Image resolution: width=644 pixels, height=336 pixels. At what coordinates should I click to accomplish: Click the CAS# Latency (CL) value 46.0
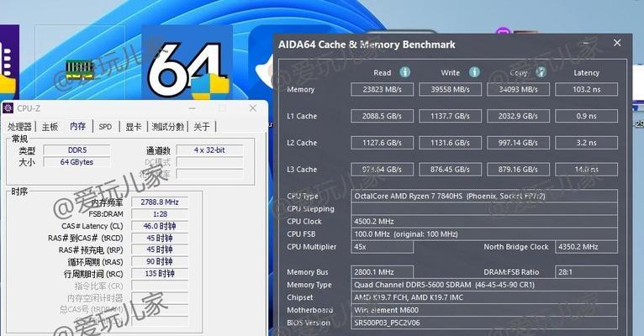pyautogui.click(x=160, y=226)
